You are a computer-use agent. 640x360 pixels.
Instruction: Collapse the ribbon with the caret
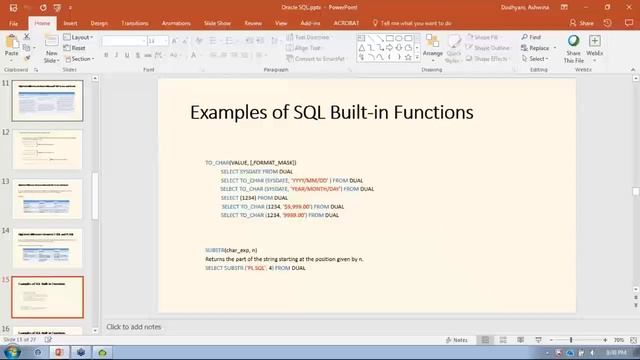point(633,70)
